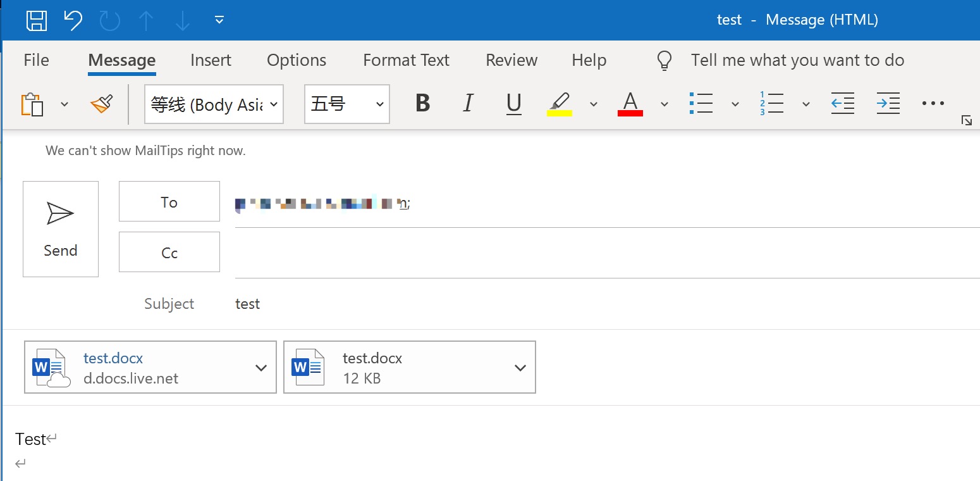Activate the Format Painter brush
This screenshot has height=481, width=980.
click(101, 104)
